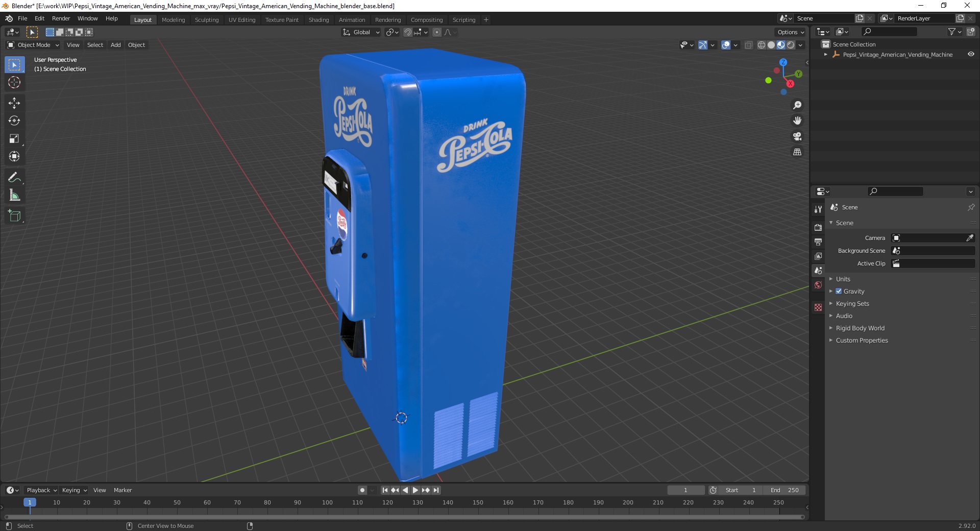This screenshot has height=531, width=980.
Task: Switch orthographic/perspective grid icon
Action: 797,152
